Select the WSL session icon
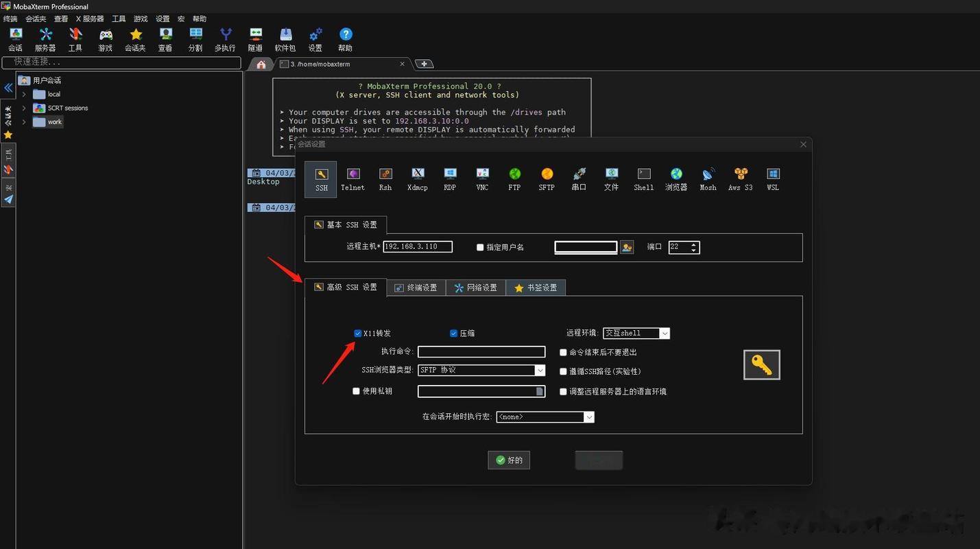The width and height of the screenshot is (980, 549). [773, 179]
